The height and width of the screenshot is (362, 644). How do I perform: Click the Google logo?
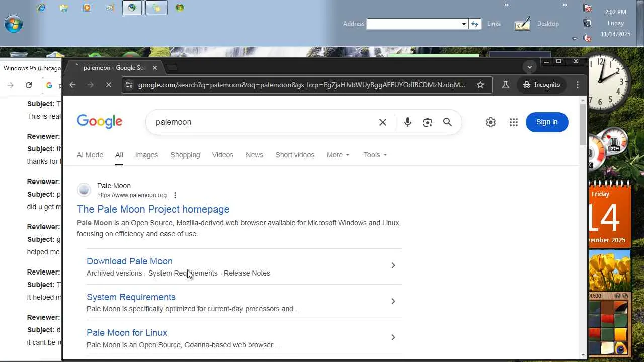click(x=100, y=122)
